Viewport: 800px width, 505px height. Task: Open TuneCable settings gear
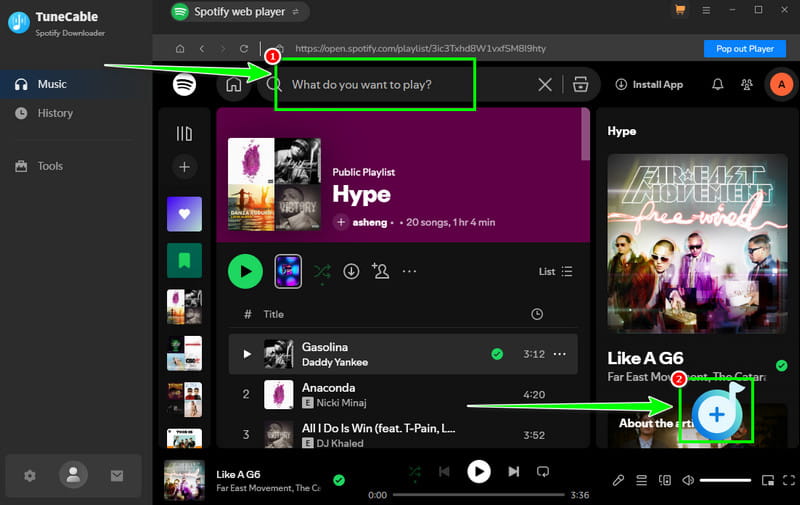[x=30, y=476]
